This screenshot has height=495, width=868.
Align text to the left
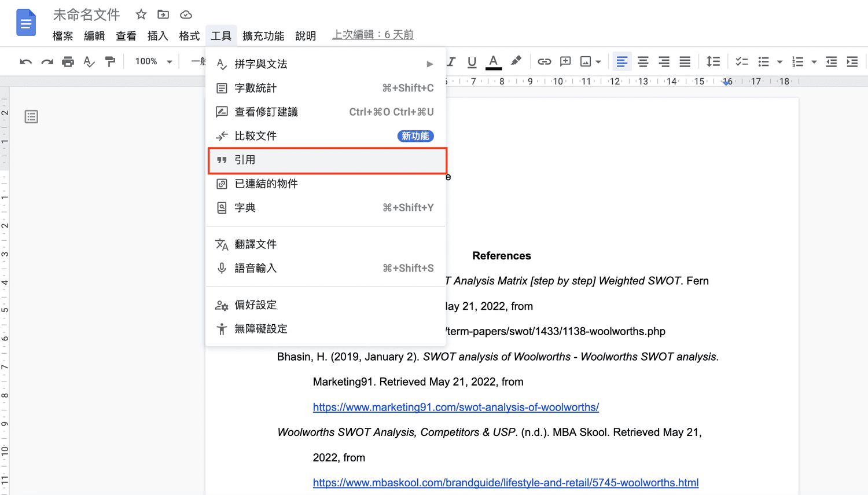tap(622, 61)
